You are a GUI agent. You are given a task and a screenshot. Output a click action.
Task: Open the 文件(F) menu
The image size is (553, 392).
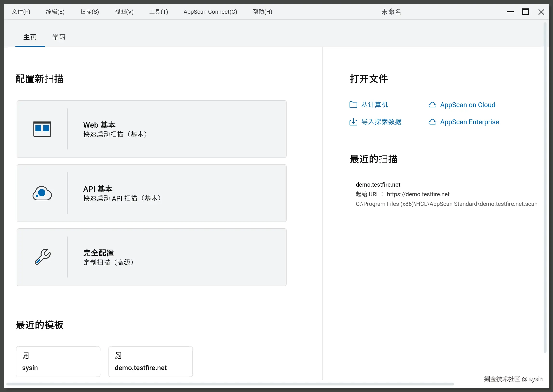coord(21,12)
